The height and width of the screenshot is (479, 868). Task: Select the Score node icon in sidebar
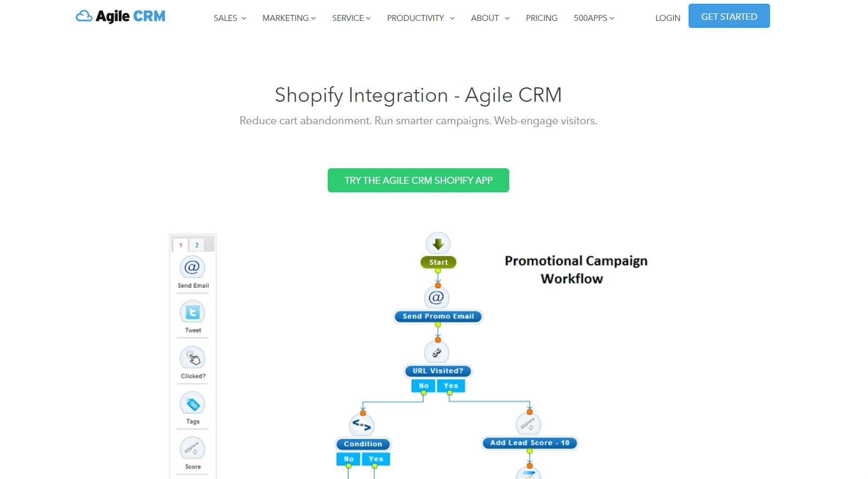(192, 449)
